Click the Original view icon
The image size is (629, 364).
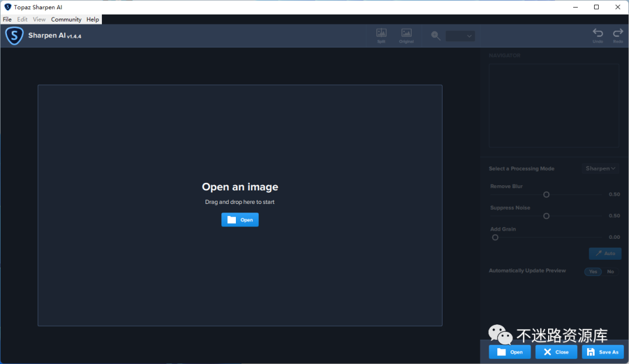point(407,36)
